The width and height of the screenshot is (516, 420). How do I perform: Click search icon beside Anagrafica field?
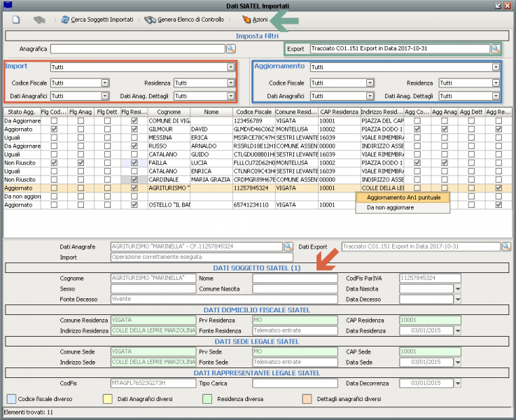click(x=230, y=48)
